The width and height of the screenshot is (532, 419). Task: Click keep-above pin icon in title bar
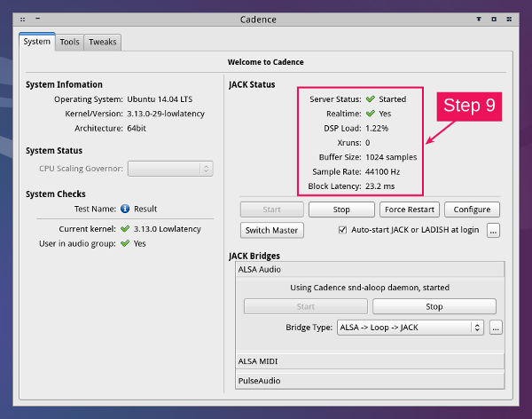click(x=479, y=20)
